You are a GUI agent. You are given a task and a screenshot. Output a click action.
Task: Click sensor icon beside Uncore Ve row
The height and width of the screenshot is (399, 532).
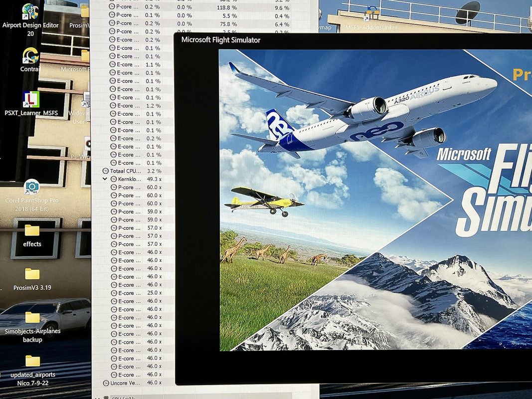click(x=106, y=383)
